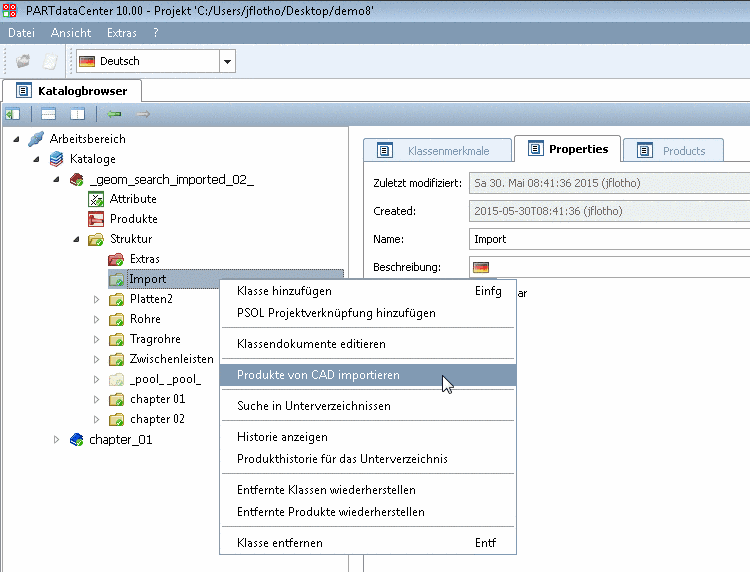Click the Zwischenleisten folder icon
Screen dimensions: 750x572
click(x=116, y=360)
